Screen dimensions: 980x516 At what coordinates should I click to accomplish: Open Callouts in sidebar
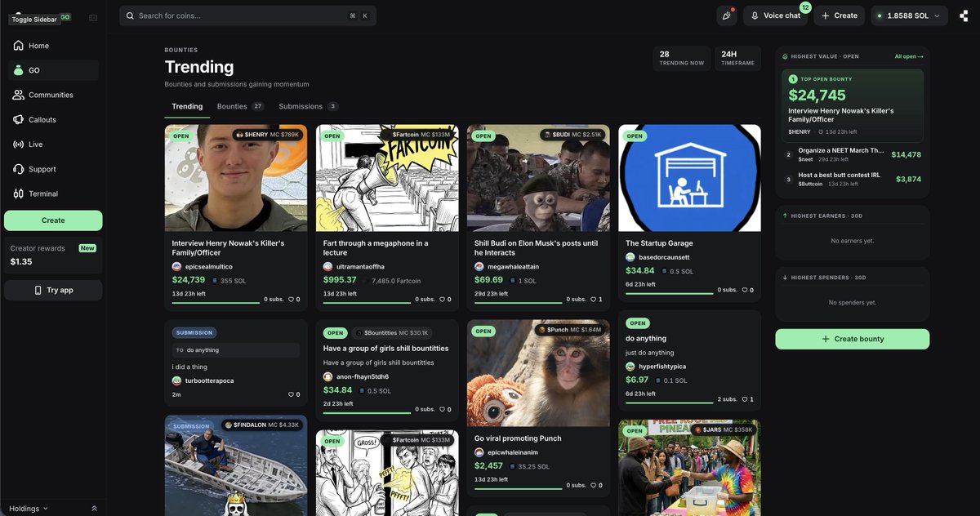51,119
